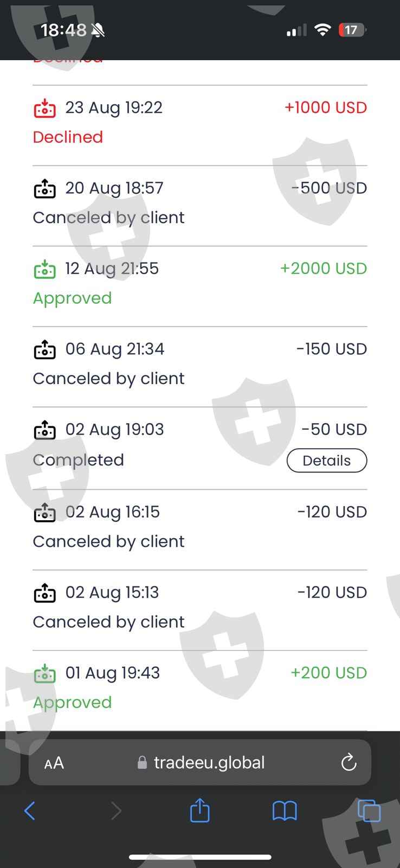This screenshot has width=400, height=868.
Task: Select the +1000 USD declined transaction amount
Action: [x=326, y=107]
